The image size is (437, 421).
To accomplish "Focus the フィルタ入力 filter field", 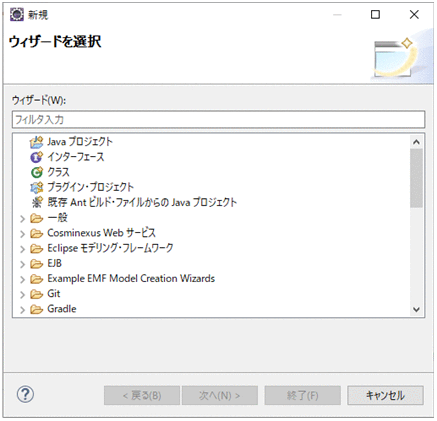I will pyautogui.click(x=219, y=119).
